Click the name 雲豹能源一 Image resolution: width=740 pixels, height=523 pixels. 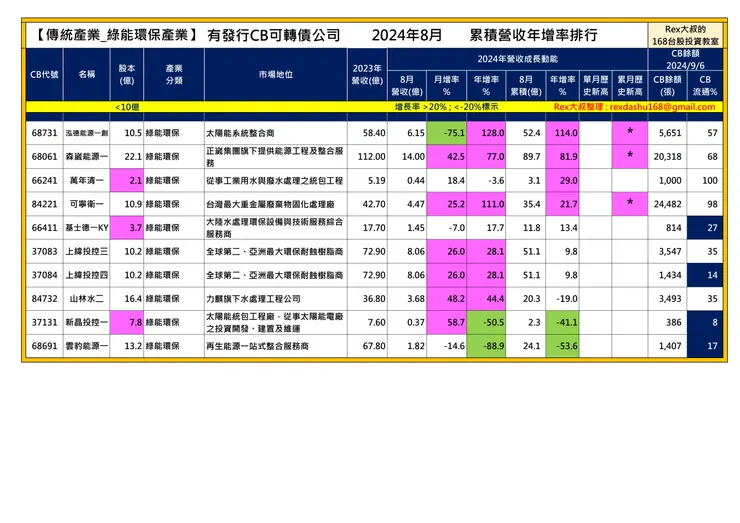point(86,346)
